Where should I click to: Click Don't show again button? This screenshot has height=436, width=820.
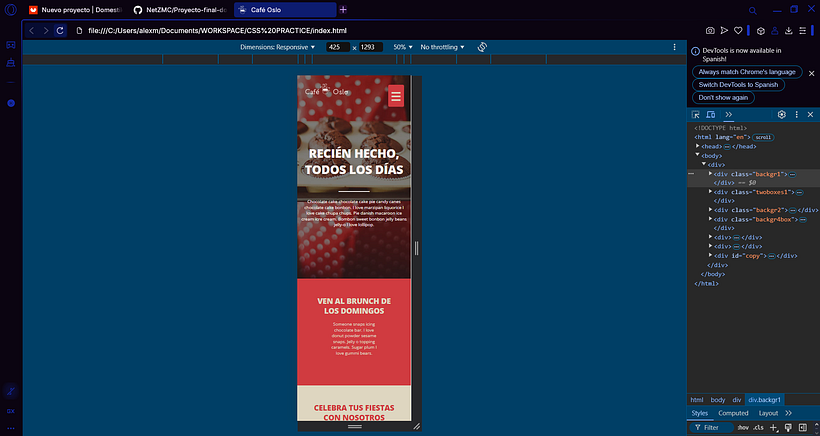(x=723, y=98)
